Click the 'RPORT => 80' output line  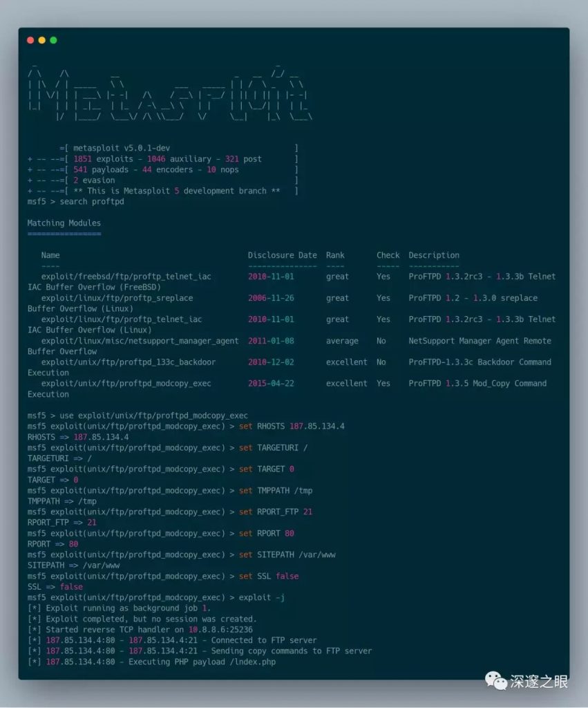pyautogui.click(x=53, y=544)
